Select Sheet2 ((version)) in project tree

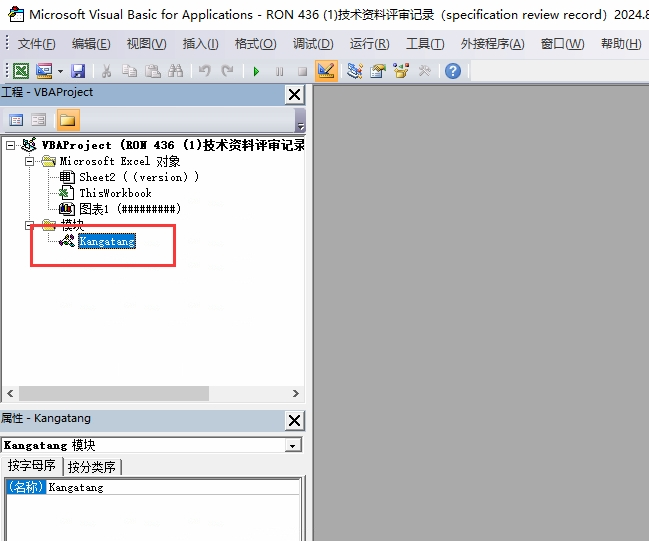pyautogui.click(x=139, y=177)
